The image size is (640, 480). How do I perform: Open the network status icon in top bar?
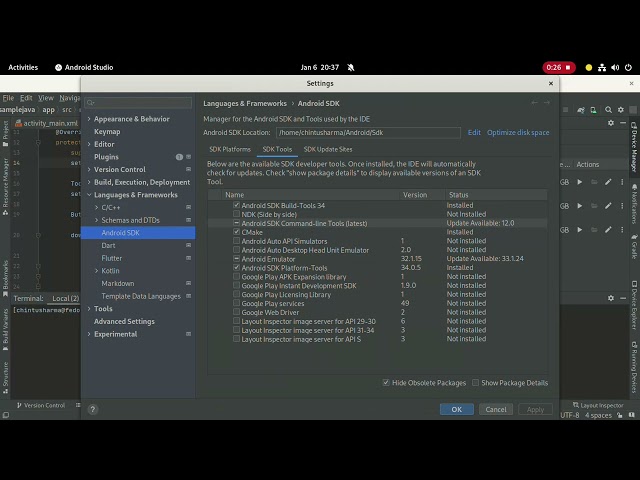(x=602, y=68)
